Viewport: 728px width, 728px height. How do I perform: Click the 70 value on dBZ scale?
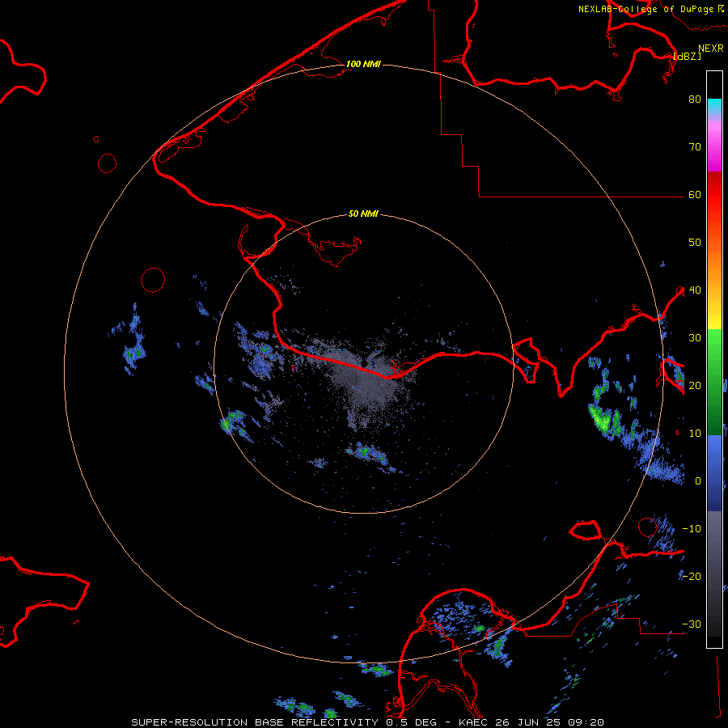tap(695, 146)
